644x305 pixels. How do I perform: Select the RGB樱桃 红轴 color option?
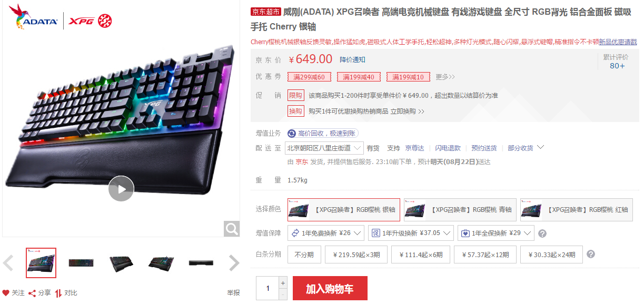pos(576,210)
